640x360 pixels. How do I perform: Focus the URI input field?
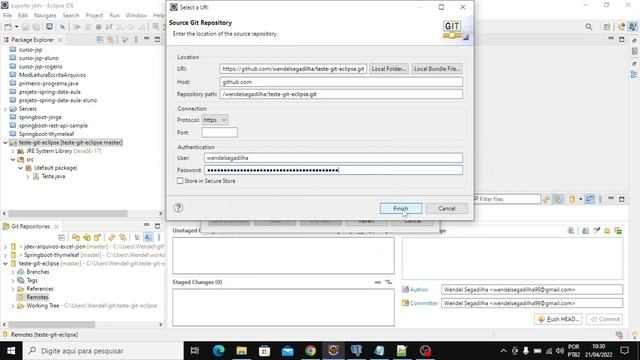293,69
